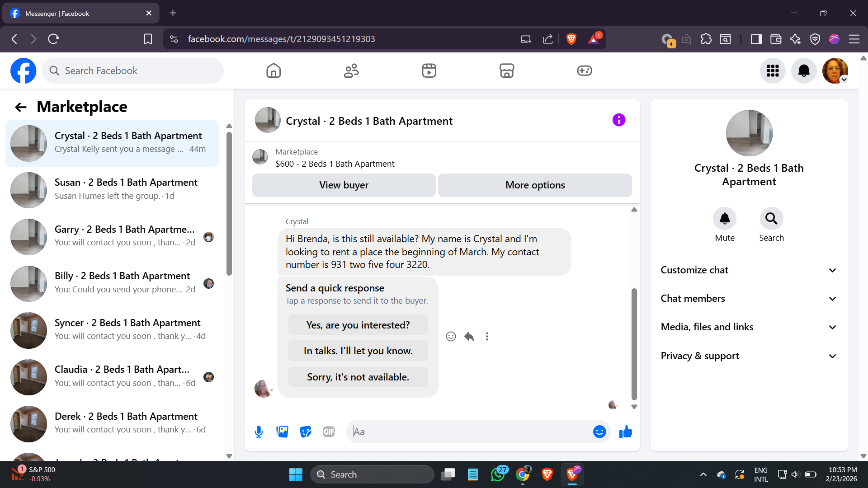The width and height of the screenshot is (868, 488).
Task: Expand Customize chat section
Action: pos(749,270)
